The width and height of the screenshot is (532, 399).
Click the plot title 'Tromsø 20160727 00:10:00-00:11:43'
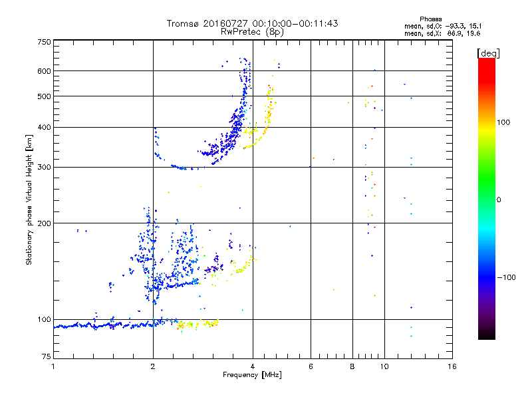252,23
